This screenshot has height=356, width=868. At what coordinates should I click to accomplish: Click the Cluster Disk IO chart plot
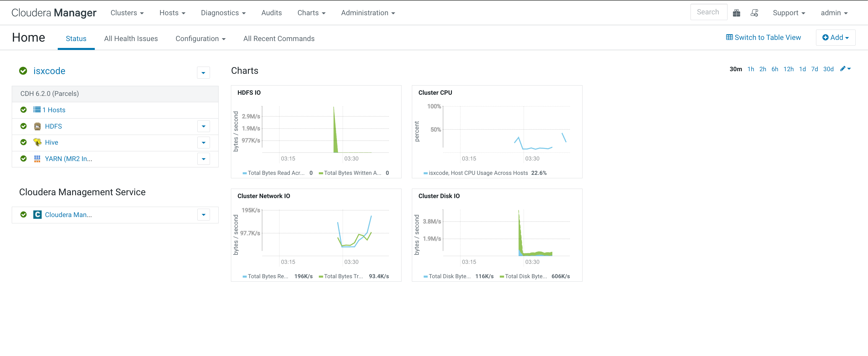[506, 232]
